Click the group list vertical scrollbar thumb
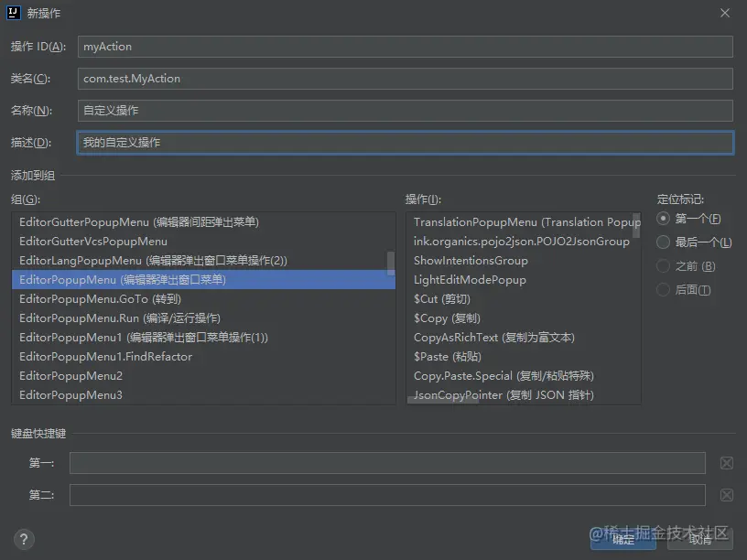Screen dimensions: 747x560 [391, 264]
